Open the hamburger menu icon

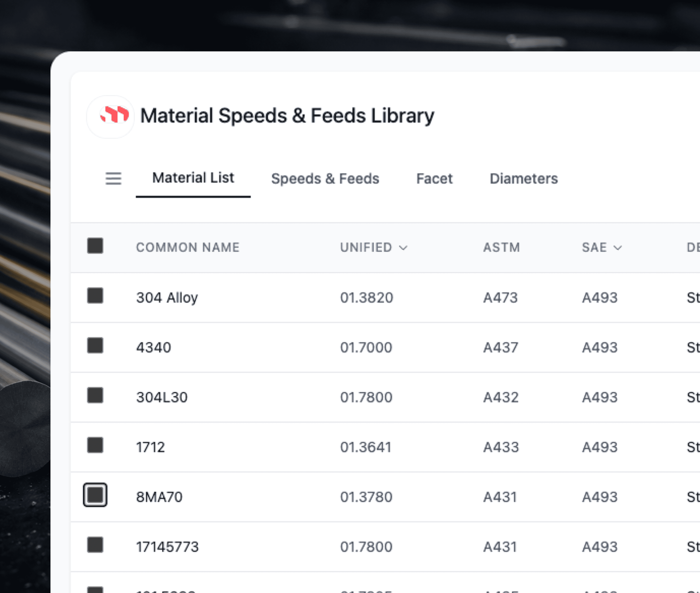[113, 178]
